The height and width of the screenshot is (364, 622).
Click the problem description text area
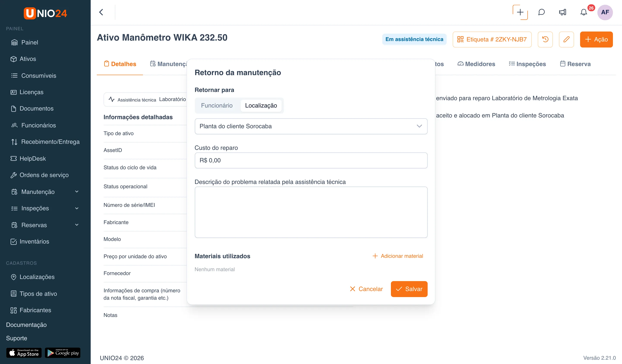311,212
